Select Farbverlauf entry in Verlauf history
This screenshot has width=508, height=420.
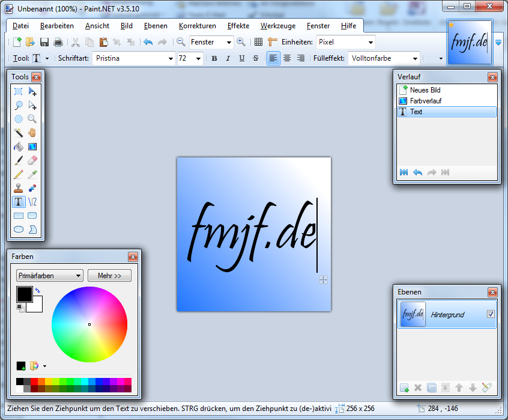click(x=447, y=101)
